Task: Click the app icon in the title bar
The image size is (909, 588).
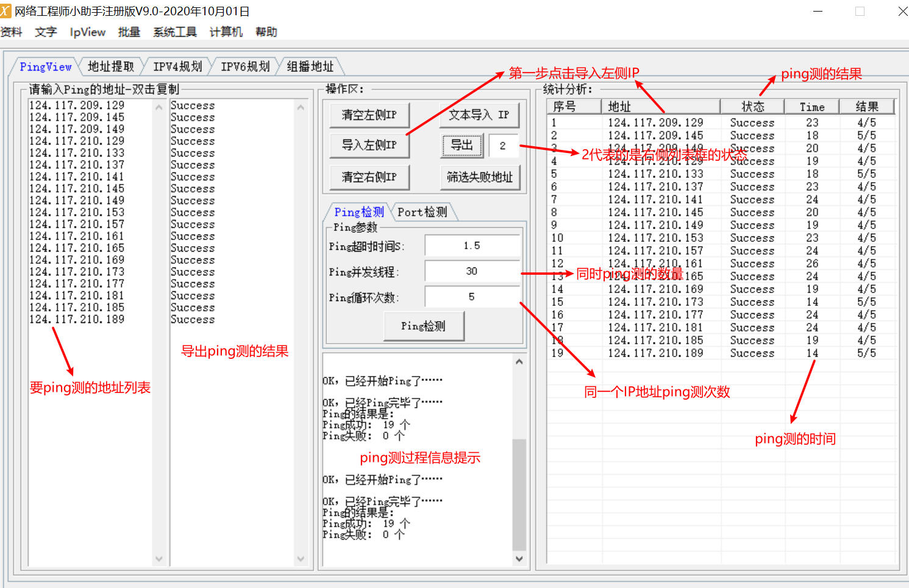Action: tap(6, 11)
